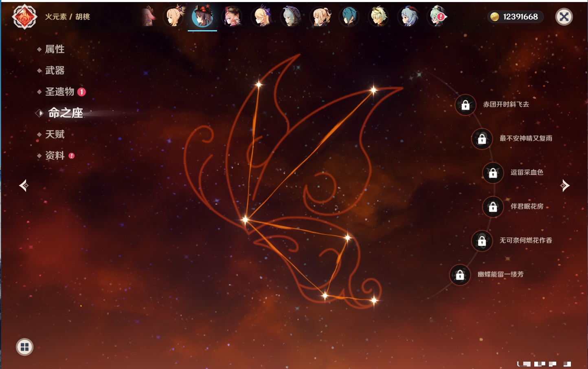Select the highlighted Hu Tao portrait
The image size is (588, 369).
click(202, 16)
